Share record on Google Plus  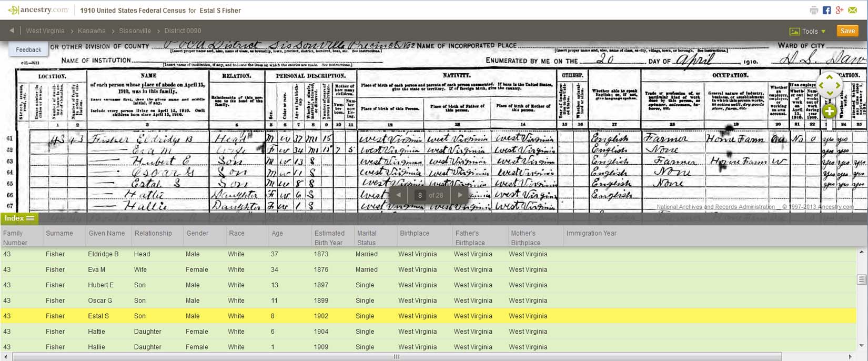[x=840, y=10]
